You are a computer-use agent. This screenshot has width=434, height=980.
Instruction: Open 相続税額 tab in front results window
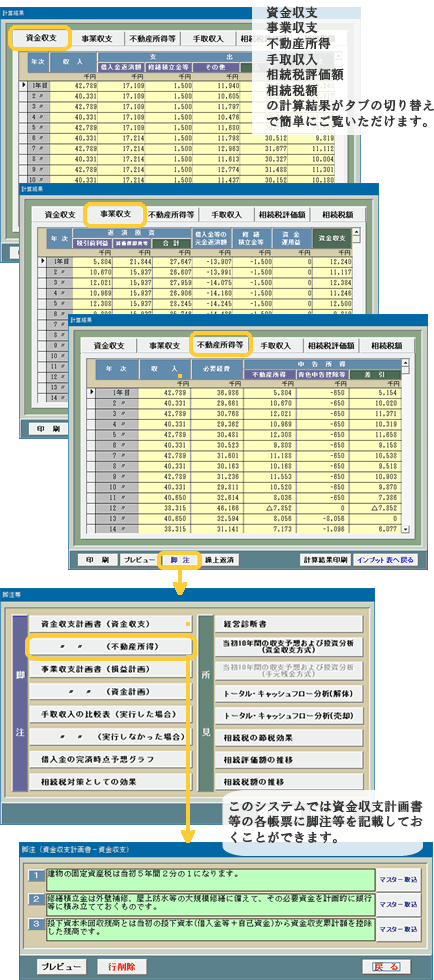pyautogui.click(x=388, y=345)
